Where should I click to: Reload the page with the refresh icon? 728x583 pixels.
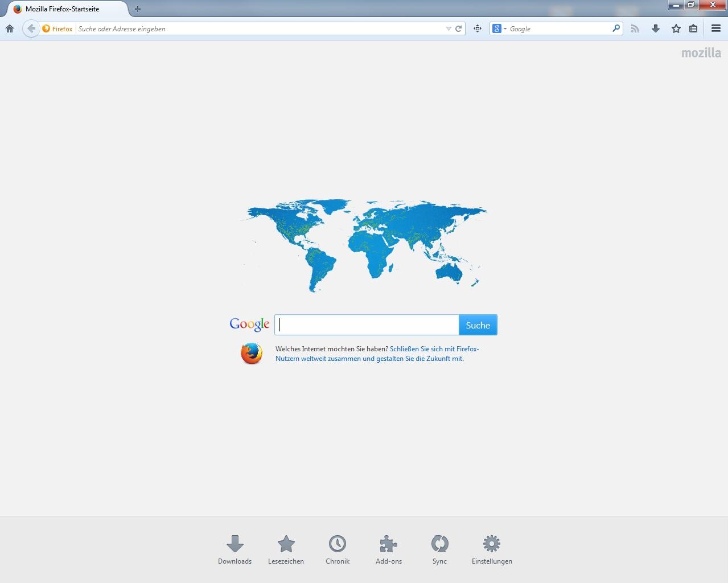(x=458, y=28)
